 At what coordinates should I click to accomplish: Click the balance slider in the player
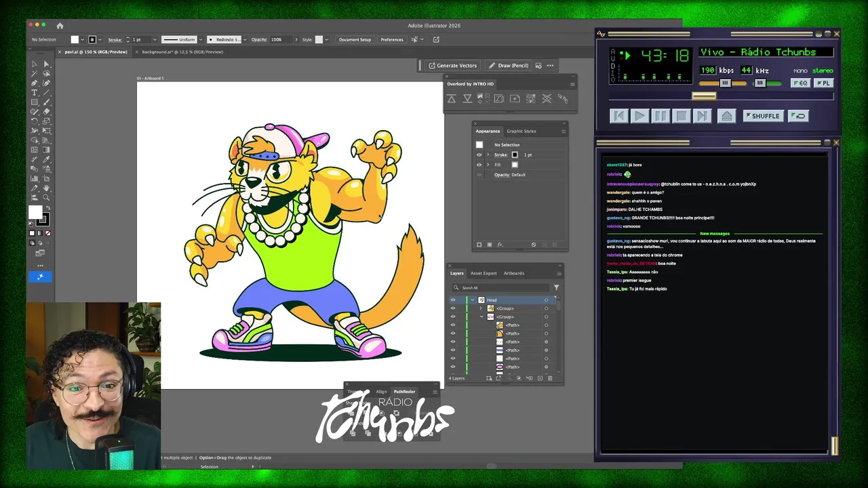click(x=768, y=83)
